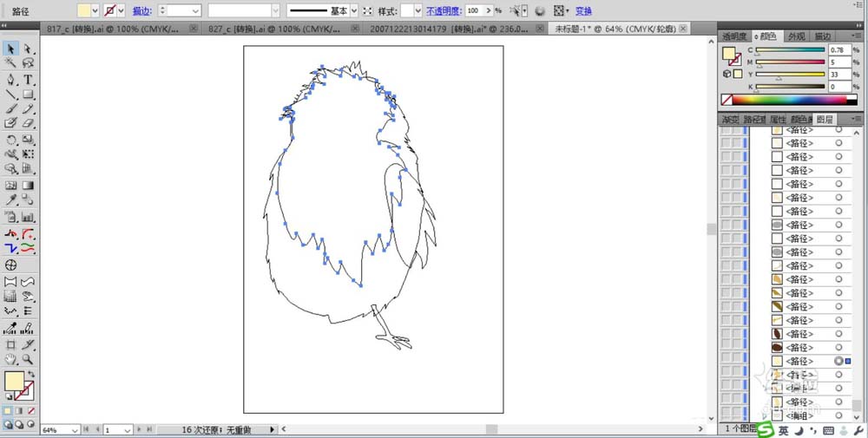The height and width of the screenshot is (438, 868).
Task: Open the graphic style 样式 dropdown
Action: (x=418, y=10)
